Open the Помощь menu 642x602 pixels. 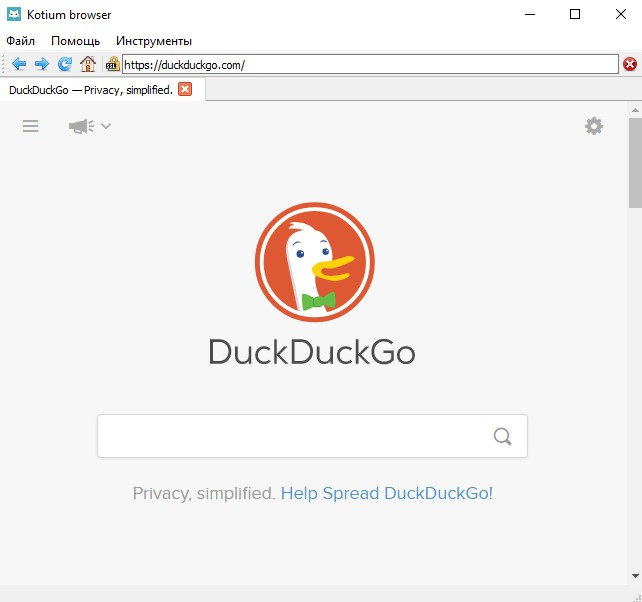click(75, 41)
